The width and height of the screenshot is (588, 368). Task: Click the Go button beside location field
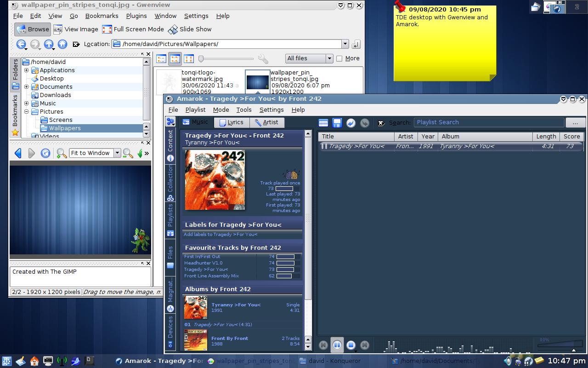(356, 44)
